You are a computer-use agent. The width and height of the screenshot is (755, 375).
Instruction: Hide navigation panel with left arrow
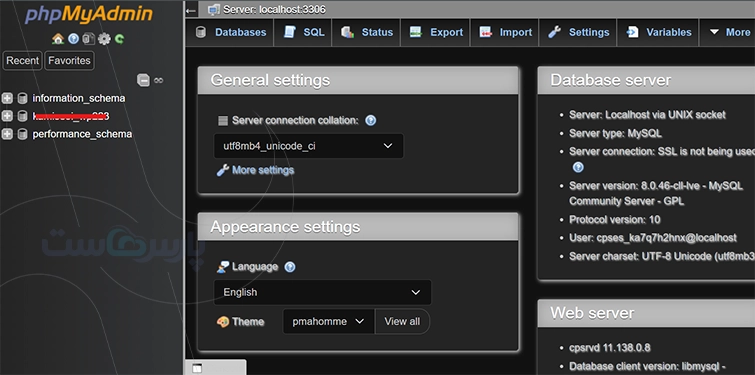click(191, 11)
